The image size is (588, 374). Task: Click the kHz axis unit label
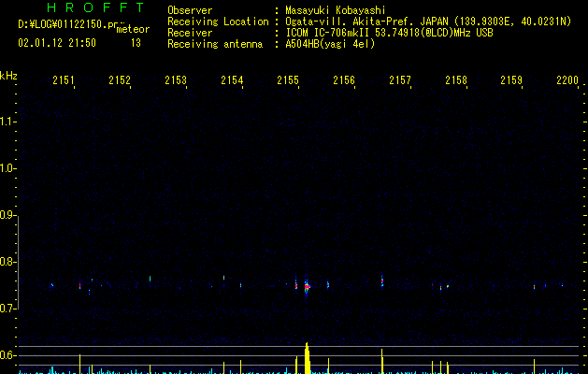8,76
